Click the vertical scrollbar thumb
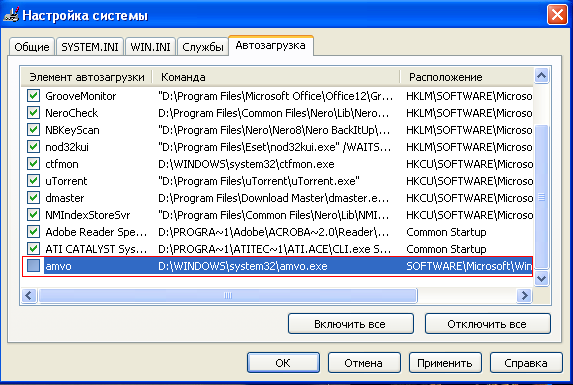The height and width of the screenshot is (385, 573). tap(541, 197)
